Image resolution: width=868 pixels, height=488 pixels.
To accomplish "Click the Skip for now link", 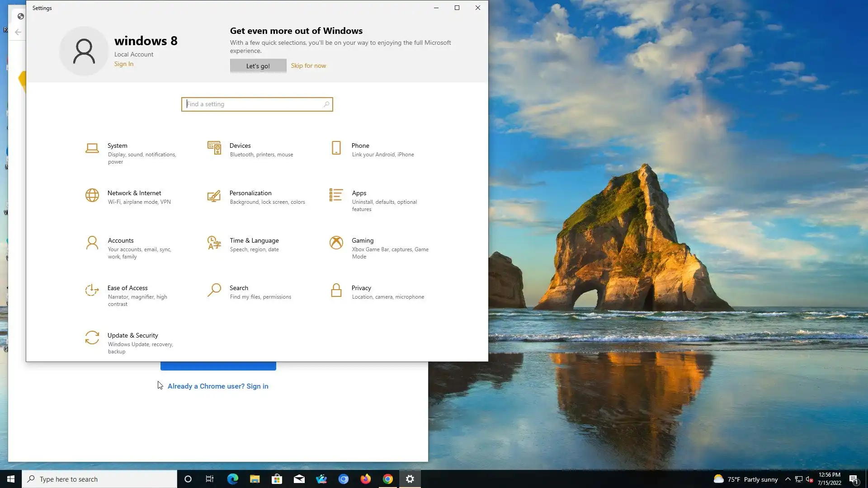I will pos(308,66).
